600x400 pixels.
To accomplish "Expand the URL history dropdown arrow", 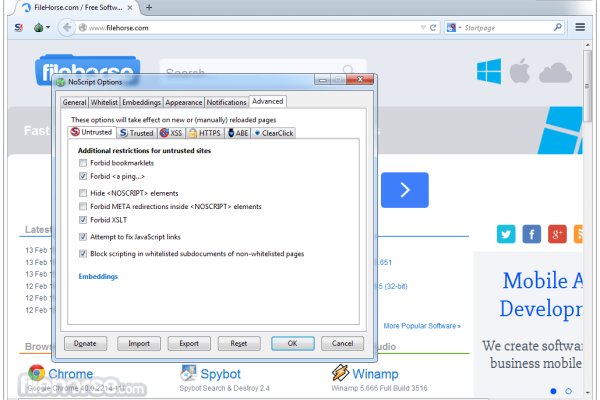I will tap(419, 28).
